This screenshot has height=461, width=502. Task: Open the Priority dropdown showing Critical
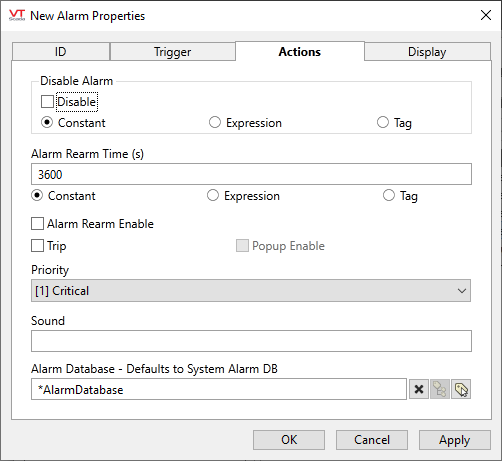click(251, 291)
